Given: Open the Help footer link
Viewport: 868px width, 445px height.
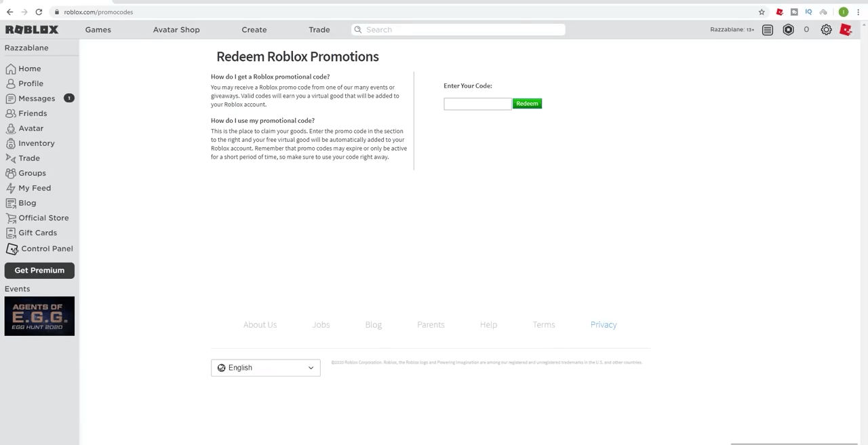Looking at the screenshot, I should coord(488,325).
